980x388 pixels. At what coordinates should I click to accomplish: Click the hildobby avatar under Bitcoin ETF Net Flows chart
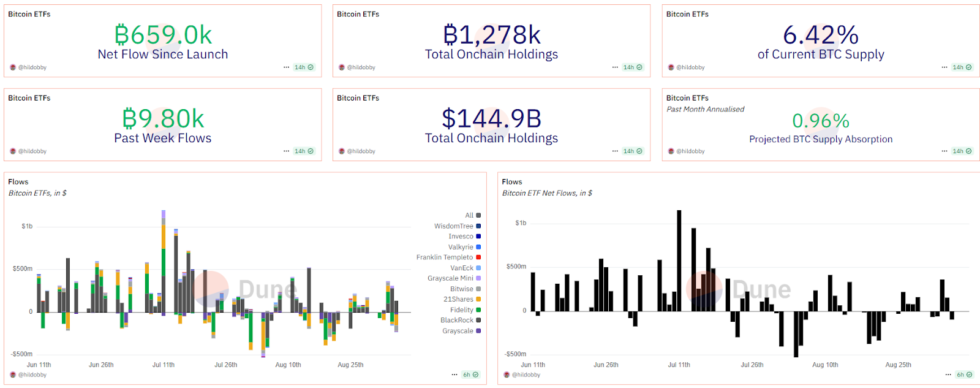507,375
